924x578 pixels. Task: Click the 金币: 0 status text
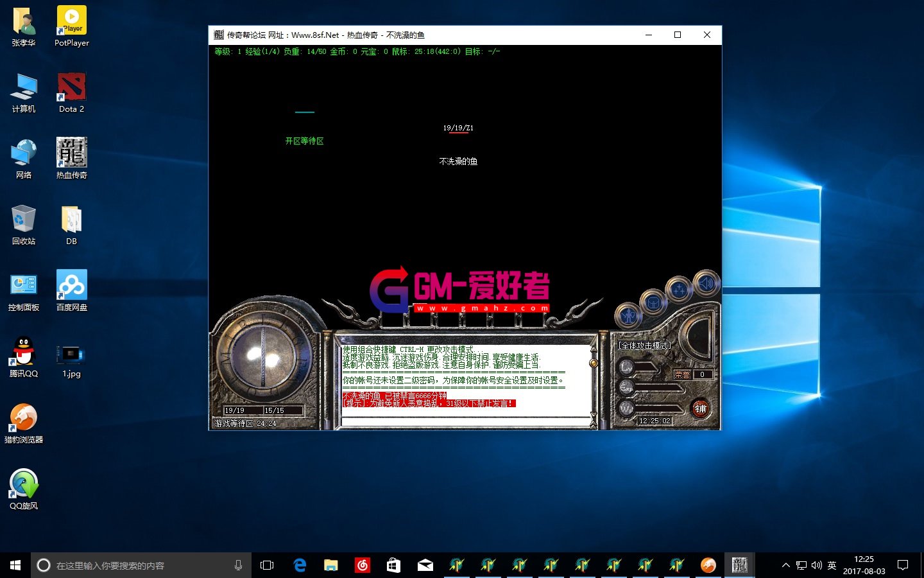coord(343,51)
